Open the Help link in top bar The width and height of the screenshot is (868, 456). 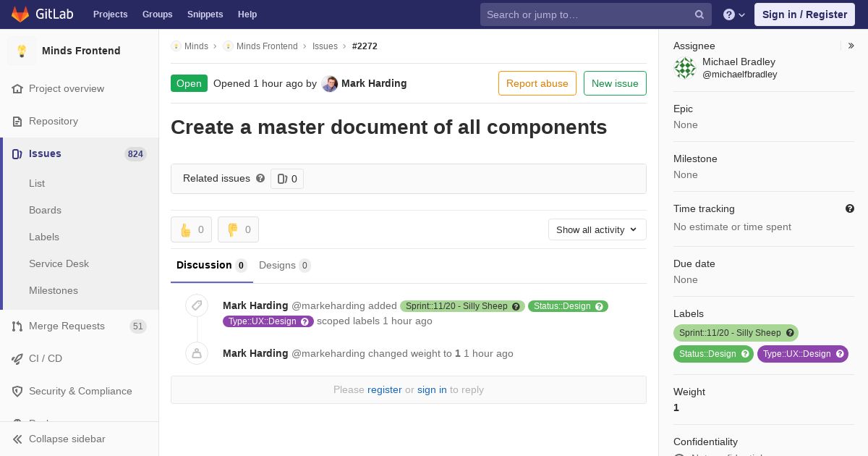pos(247,14)
